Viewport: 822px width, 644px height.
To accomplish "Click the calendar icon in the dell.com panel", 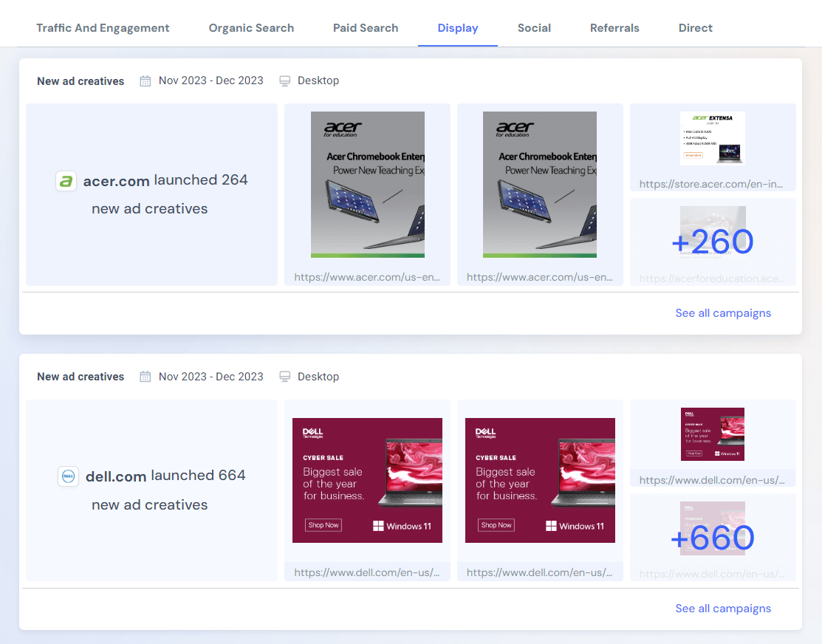I will [x=145, y=377].
